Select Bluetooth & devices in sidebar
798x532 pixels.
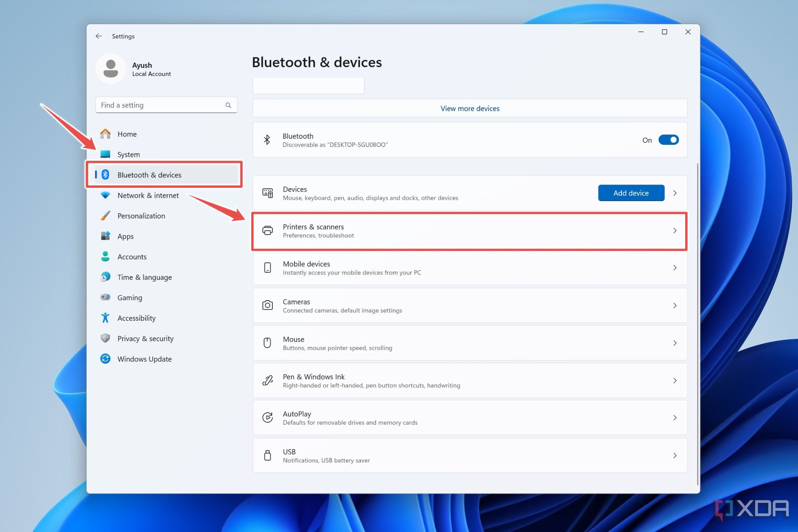click(x=166, y=175)
